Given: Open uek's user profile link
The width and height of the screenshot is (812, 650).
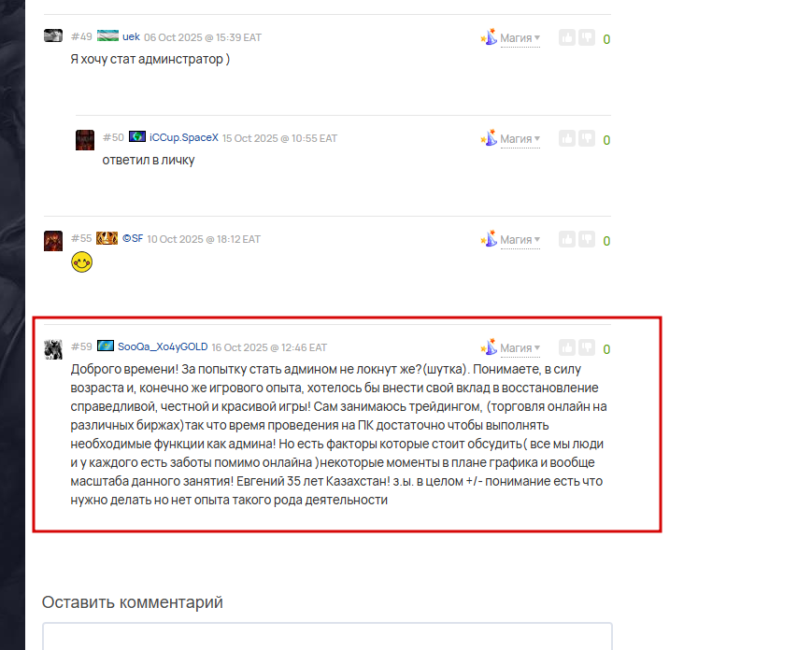Looking at the screenshot, I should pos(131,36).
